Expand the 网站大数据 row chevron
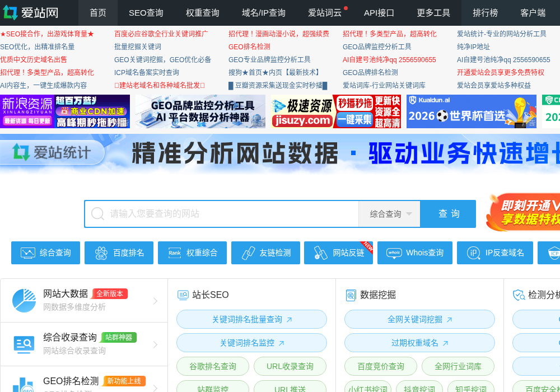Screen dimensions: 560x392 pyautogui.click(x=155, y=301)
